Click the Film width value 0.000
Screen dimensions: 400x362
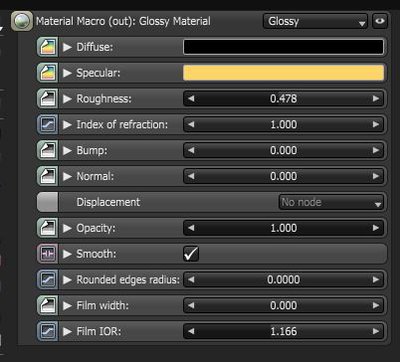coord(283,305)
